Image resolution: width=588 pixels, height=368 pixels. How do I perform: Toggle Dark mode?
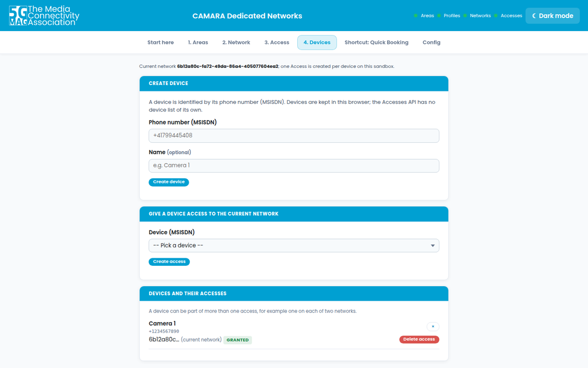tap(552, 16)
